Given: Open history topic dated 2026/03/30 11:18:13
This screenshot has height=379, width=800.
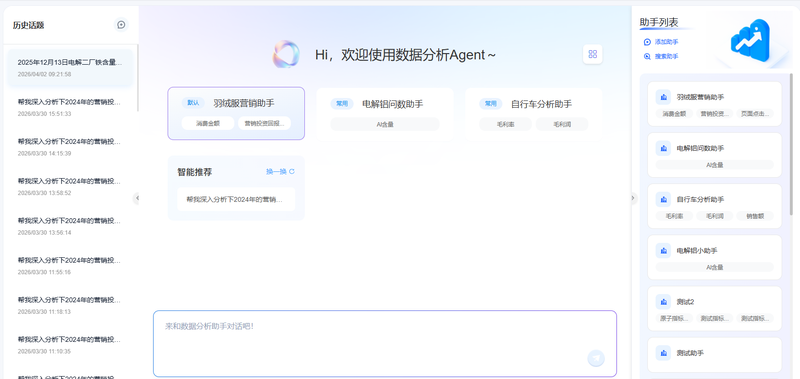Looking at the screenshot, I should [70, 305].
